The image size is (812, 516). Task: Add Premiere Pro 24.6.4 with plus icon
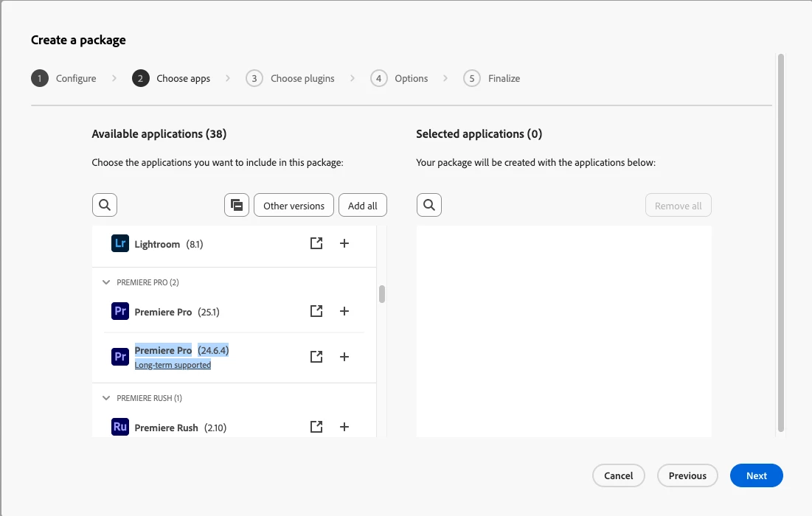[x=344, y=357]
